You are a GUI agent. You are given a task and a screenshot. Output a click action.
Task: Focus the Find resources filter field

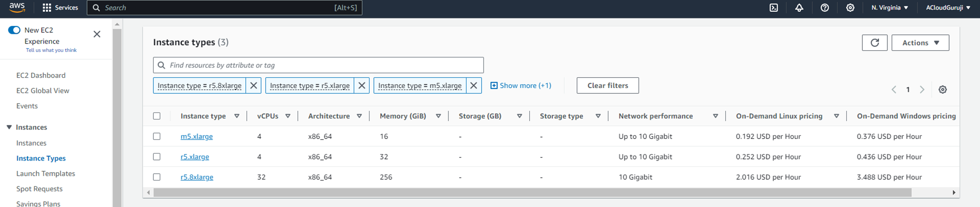[323, 65]
